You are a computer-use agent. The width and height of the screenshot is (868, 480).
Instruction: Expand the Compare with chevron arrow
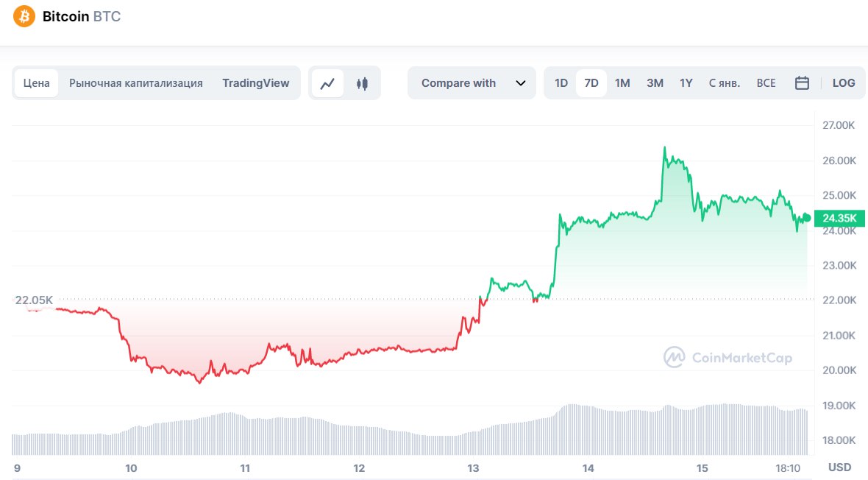click(x=521, y=83)
